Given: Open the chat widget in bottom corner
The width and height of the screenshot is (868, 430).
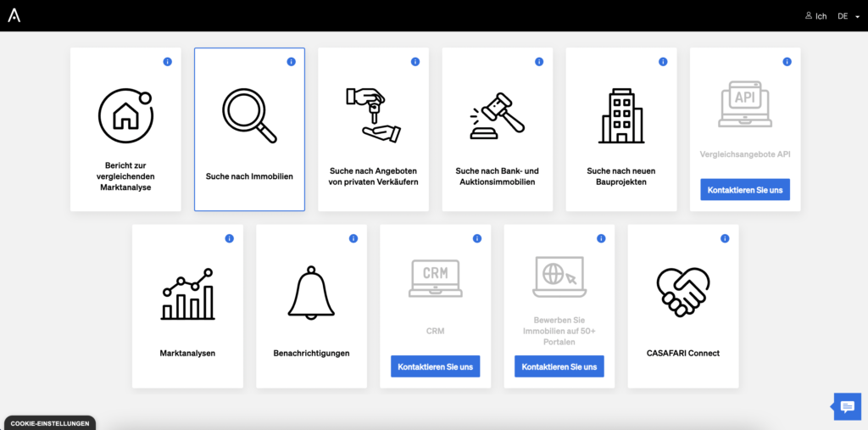Looking at the screenshot, I should point(848,407).
